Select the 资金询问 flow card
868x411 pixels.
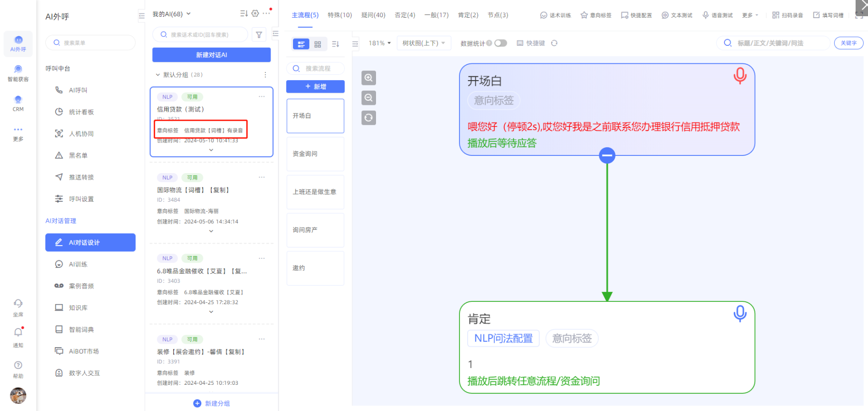pyautogui.click(x=315, y=154)
